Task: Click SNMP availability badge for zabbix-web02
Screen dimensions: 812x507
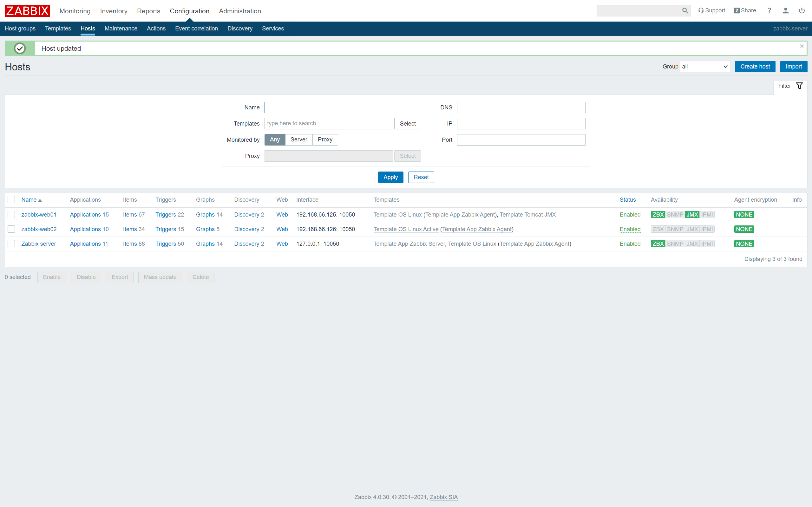Action: tap(675, 229)
